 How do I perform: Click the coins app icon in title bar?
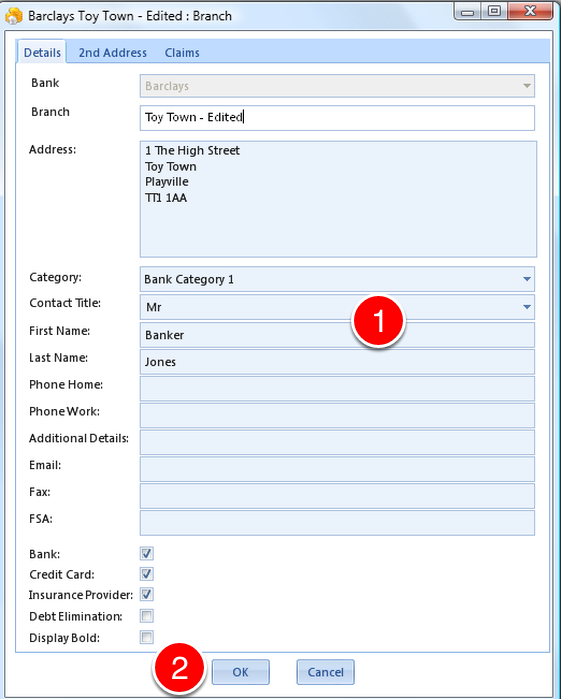point(14,16)
